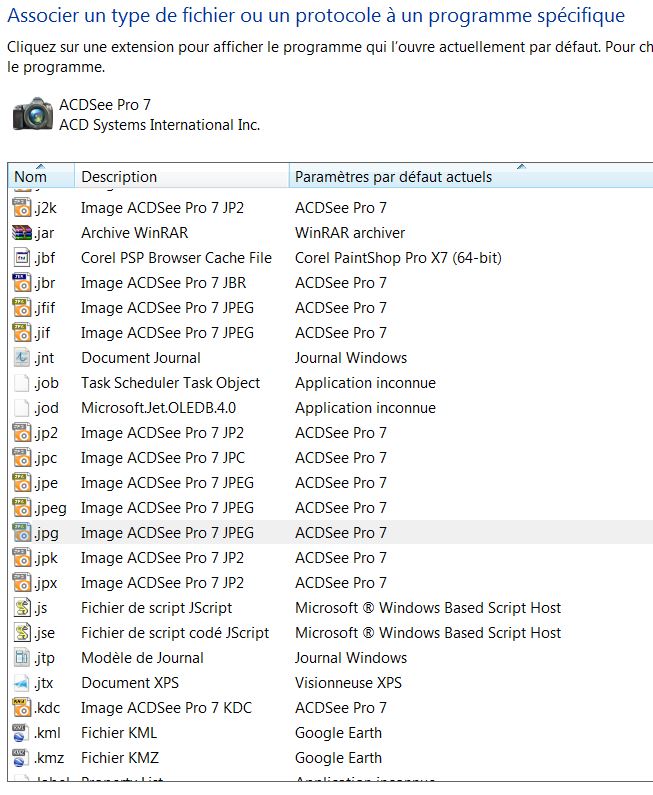Viewport: 653px width, 795px height.
Task: Click the .jif file icon
Action: (x=22, y=333)
